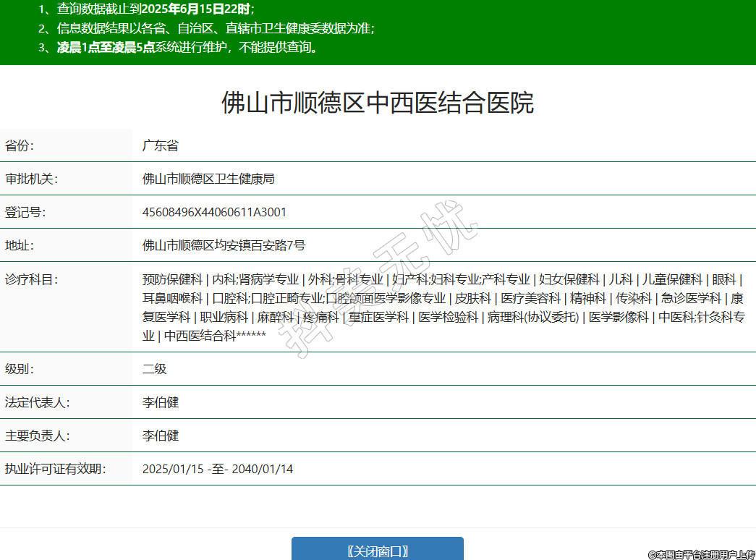
Task: Click the 法定代表人 row label
Action: 37,402
